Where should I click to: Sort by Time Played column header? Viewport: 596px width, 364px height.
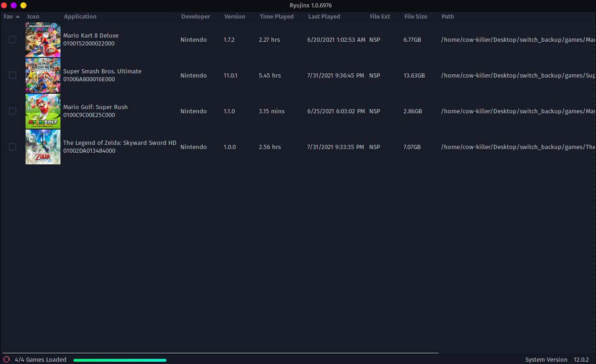[277, 17]
